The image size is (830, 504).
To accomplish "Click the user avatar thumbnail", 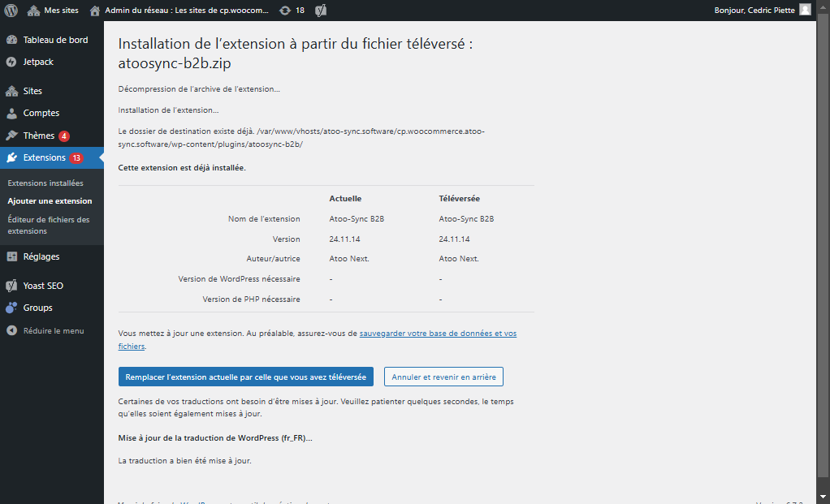I will coord(805,10).
